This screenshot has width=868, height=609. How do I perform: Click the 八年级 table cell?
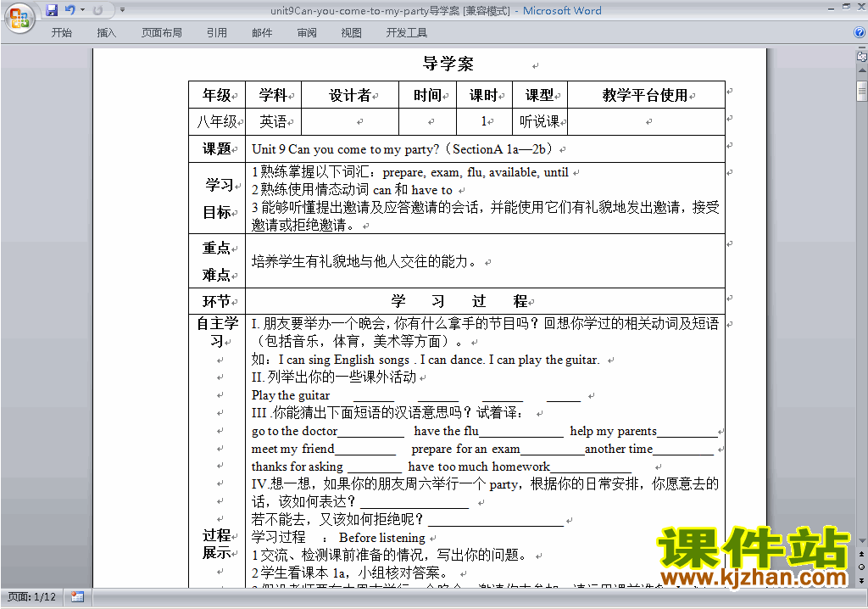pyautogui.click(x=216, y=121)
